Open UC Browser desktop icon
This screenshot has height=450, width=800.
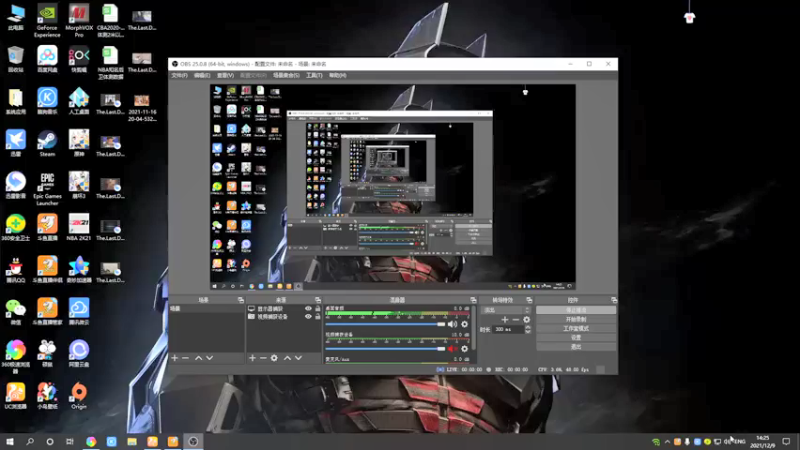coord(16,396)
